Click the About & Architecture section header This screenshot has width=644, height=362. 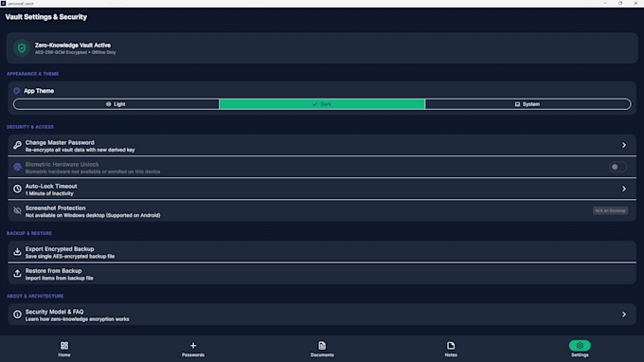(x=35, y=297)
